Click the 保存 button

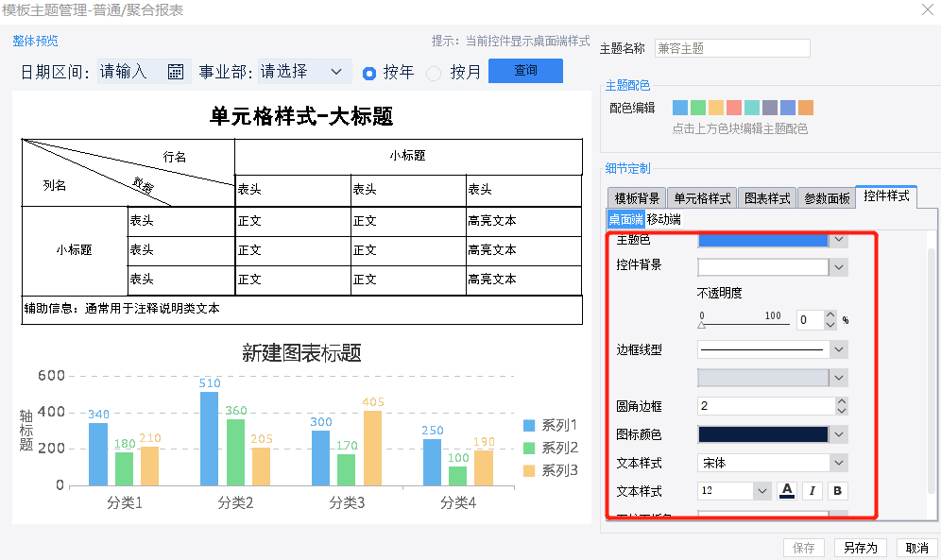804,548
